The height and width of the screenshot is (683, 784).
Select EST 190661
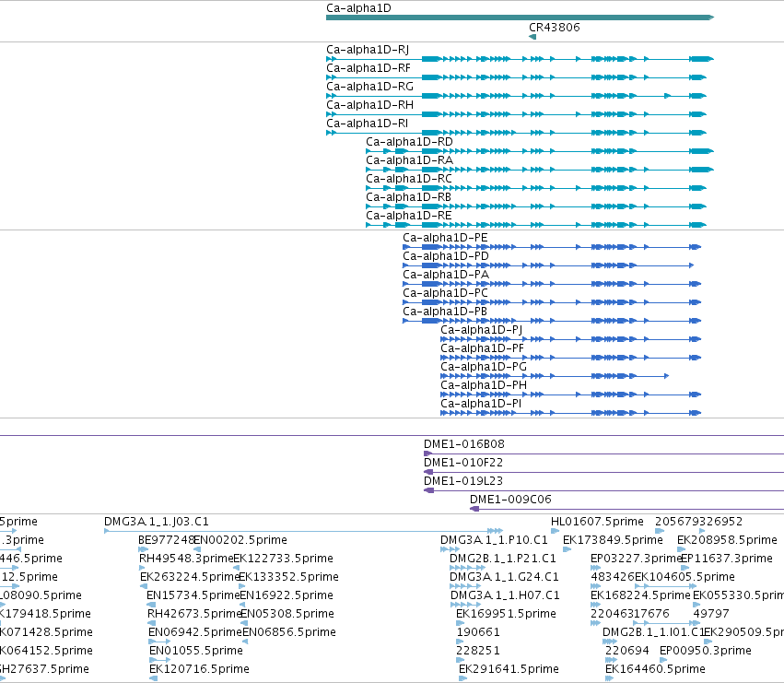[x=461, y=642]
